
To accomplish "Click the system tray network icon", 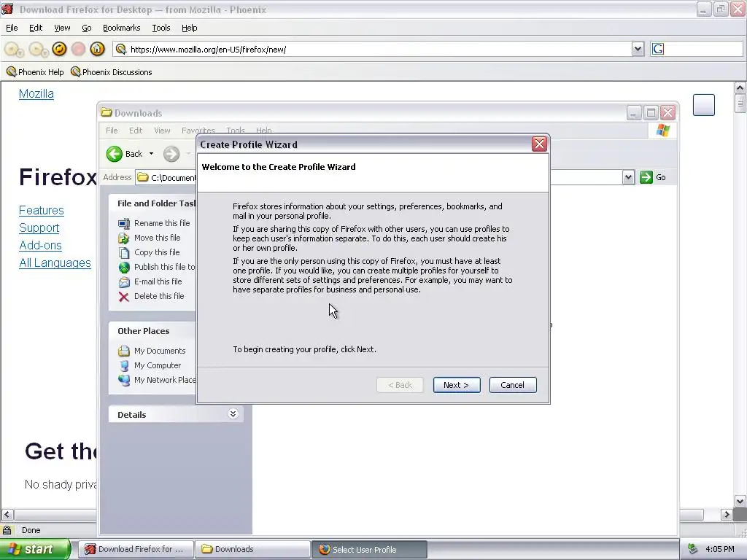I will tap(693, 549).
